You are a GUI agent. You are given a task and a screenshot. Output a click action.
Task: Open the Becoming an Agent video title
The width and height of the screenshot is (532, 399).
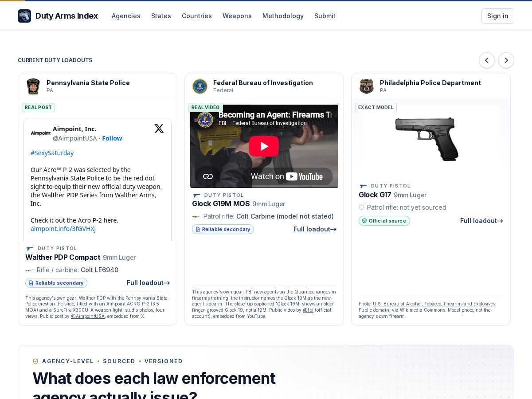[275, 115]
